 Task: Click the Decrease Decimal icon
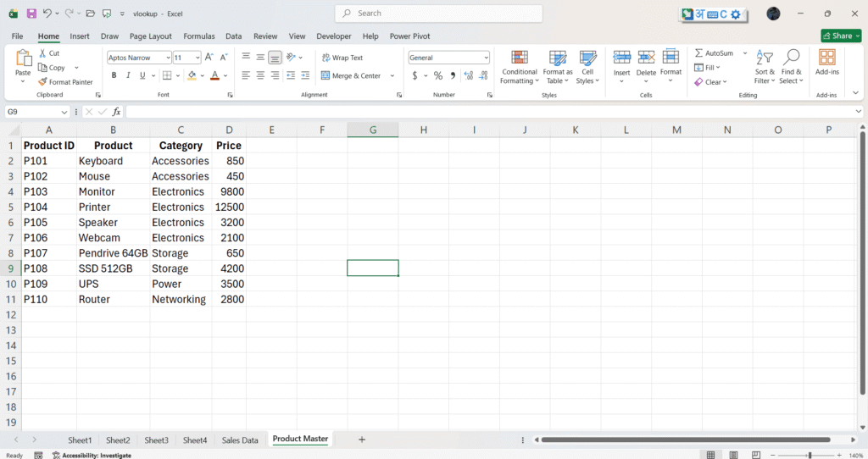click(x=483, y=75)
